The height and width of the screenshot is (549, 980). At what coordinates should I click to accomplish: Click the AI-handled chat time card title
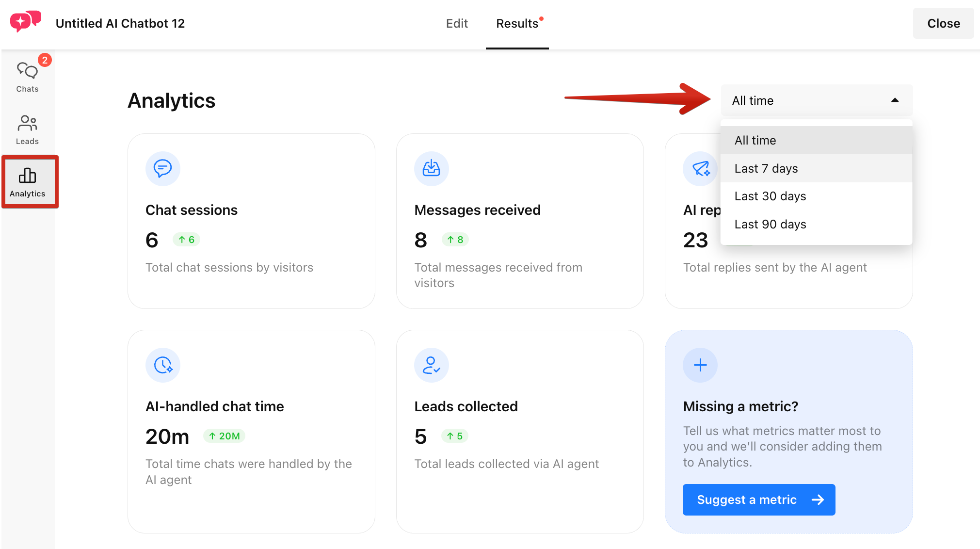click(x=215, y=406)
